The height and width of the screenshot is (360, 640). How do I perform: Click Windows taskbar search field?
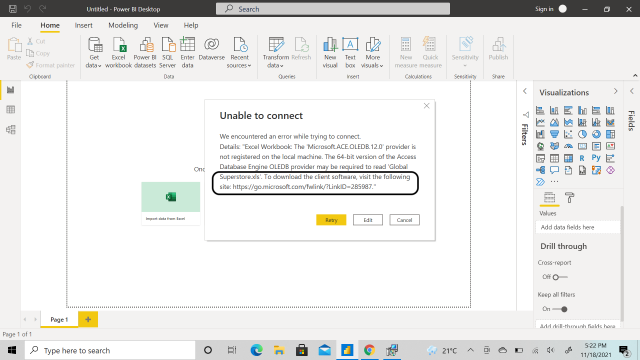(110, 350)
